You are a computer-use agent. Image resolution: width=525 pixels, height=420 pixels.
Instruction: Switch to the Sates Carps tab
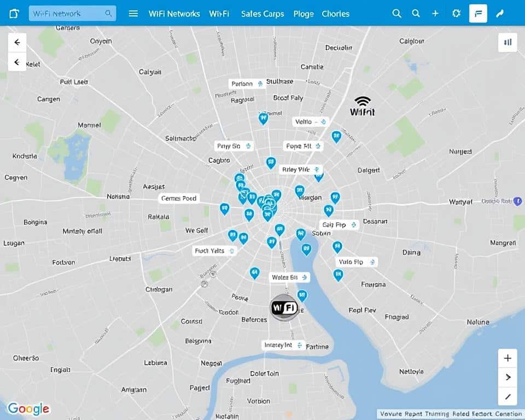[262, 14]
